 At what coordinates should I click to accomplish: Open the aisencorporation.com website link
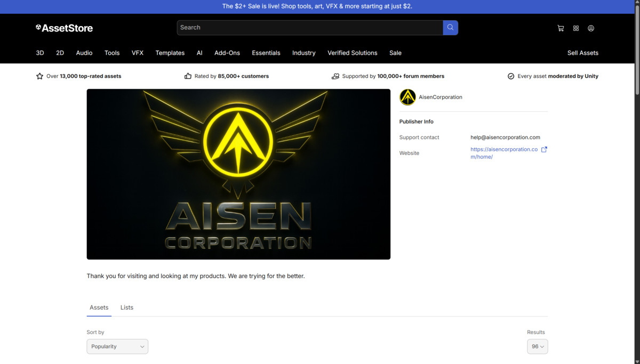pyautogui.click(x=504, y=153)
